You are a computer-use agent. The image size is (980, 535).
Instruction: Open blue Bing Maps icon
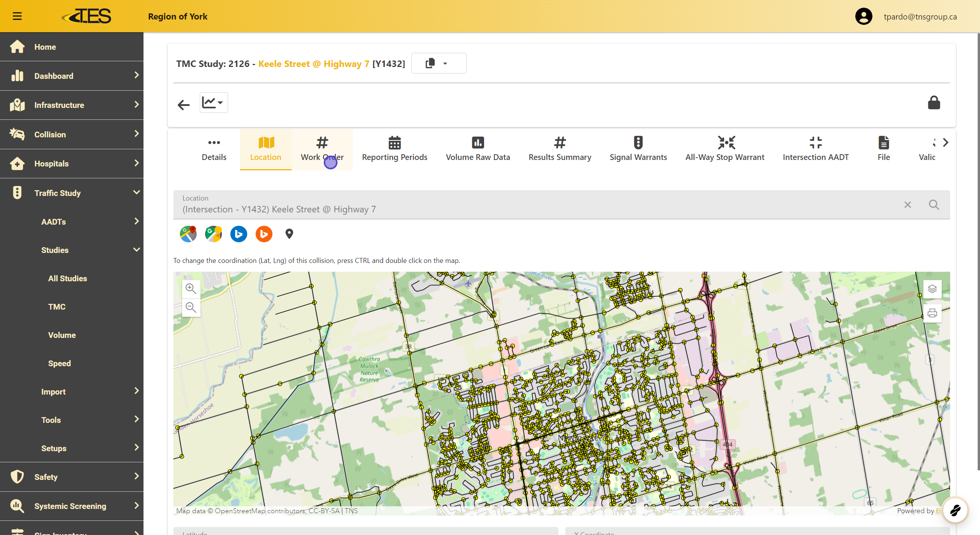(x=238, y=234)
